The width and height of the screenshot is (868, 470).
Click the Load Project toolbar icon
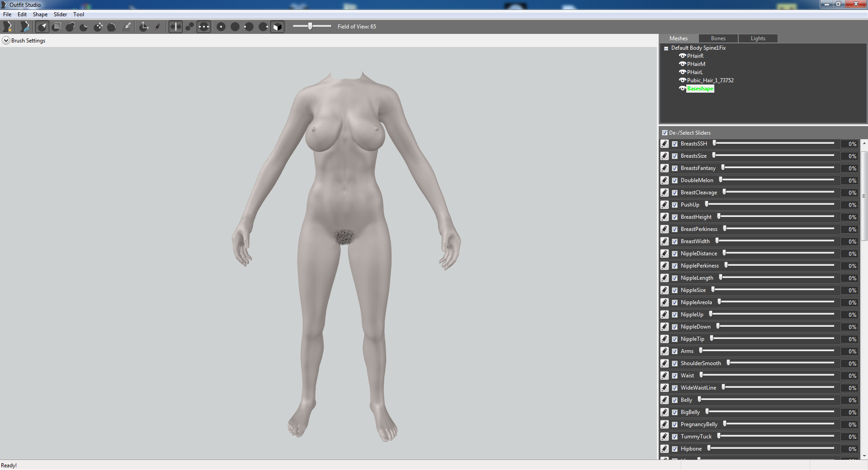[24, 27]
